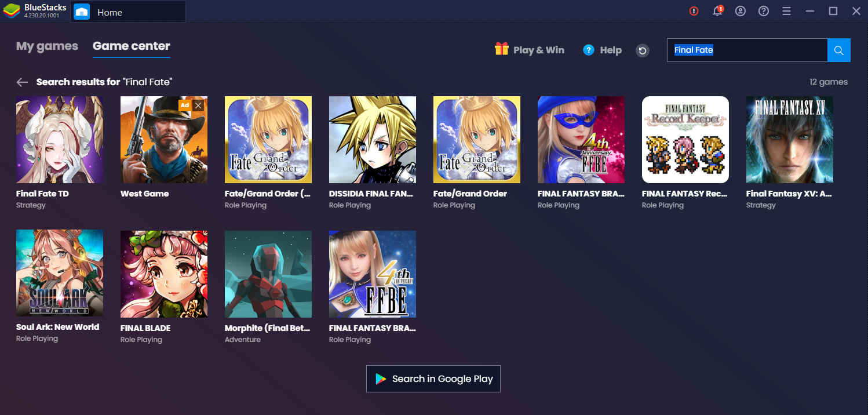Click Search in Google Play button
The image size is (868, 415).
[433, 378]
